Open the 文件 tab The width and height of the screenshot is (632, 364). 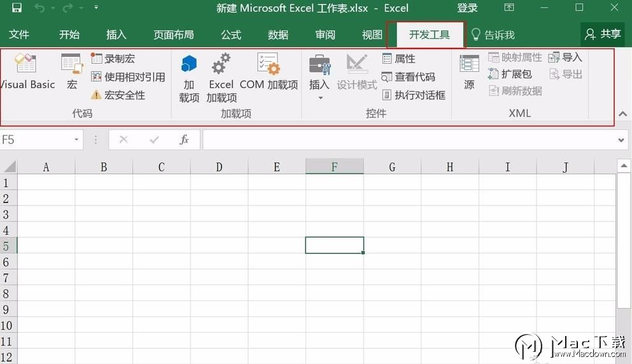tap(19, 34)
